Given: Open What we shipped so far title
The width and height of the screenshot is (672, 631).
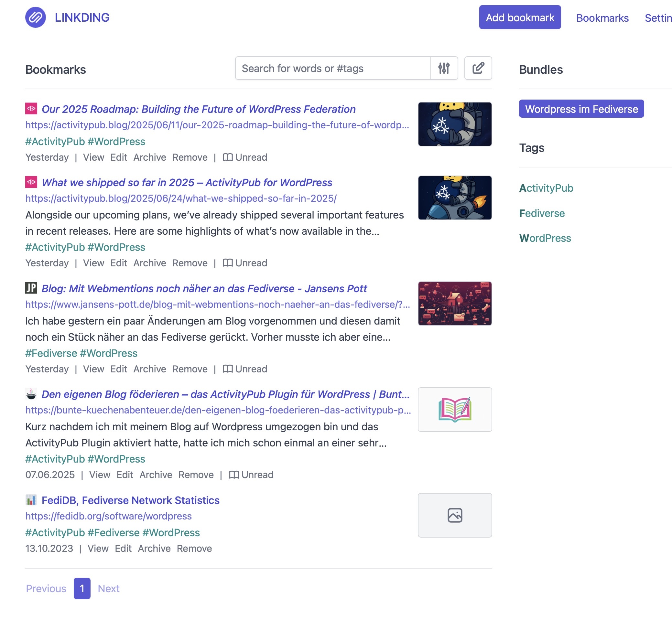Looking at the screenshot, I should point(187,183).
